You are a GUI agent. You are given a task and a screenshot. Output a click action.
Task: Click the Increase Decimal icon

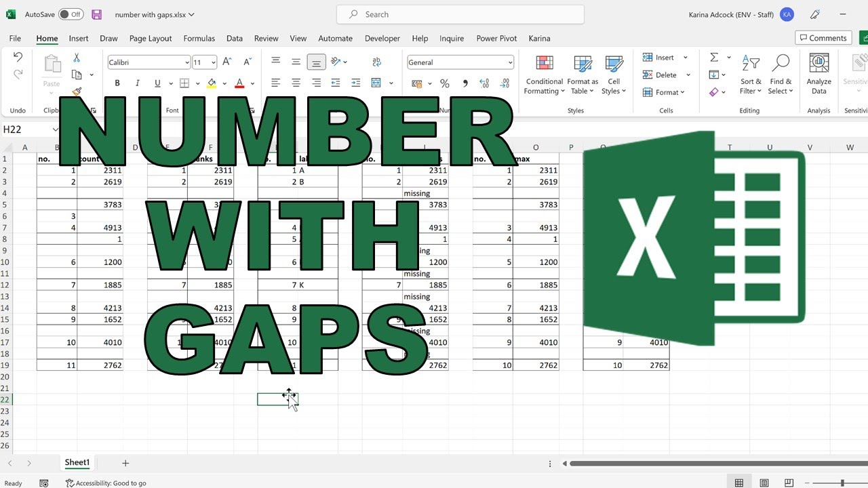[486, 83]
